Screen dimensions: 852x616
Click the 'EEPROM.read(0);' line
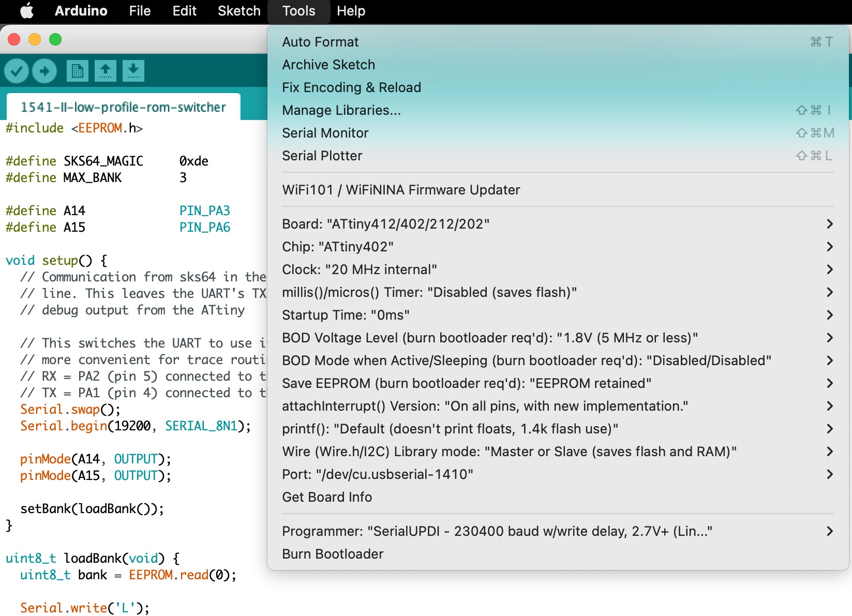(x=183, y=575)
